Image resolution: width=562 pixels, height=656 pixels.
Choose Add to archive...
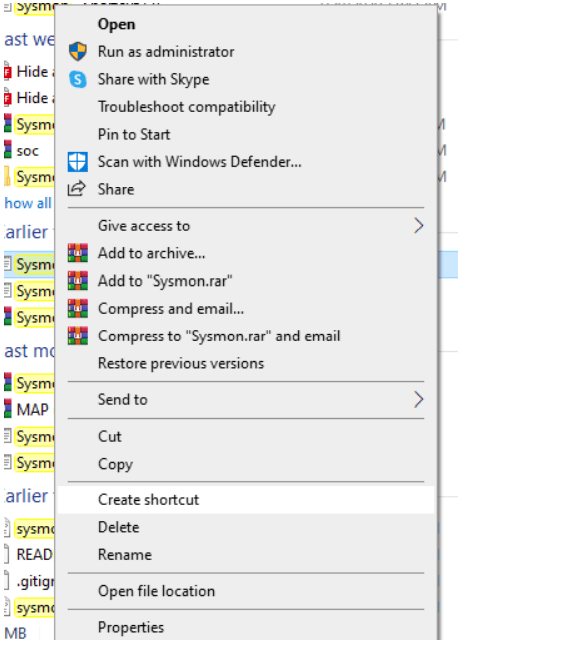click(x=246, y=254)
